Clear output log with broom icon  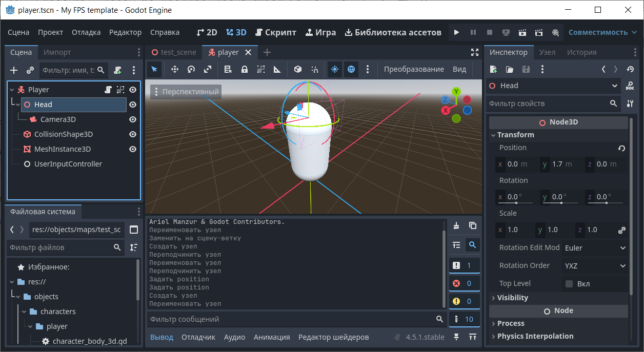coord(456,226)
